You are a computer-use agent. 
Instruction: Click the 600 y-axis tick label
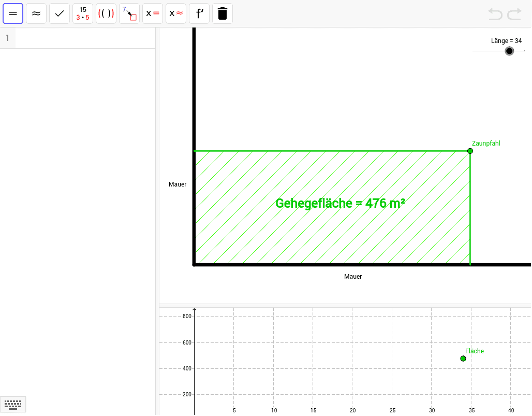click(x=187, y=342)
